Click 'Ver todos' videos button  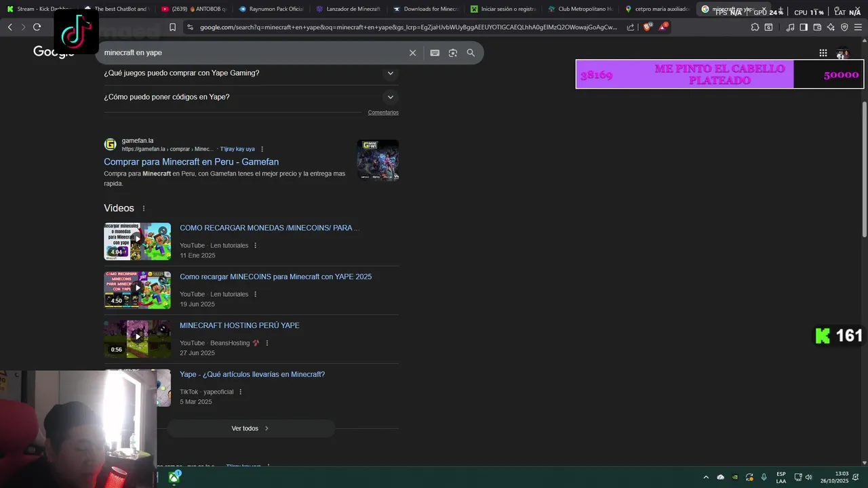(x=251, y=428)
